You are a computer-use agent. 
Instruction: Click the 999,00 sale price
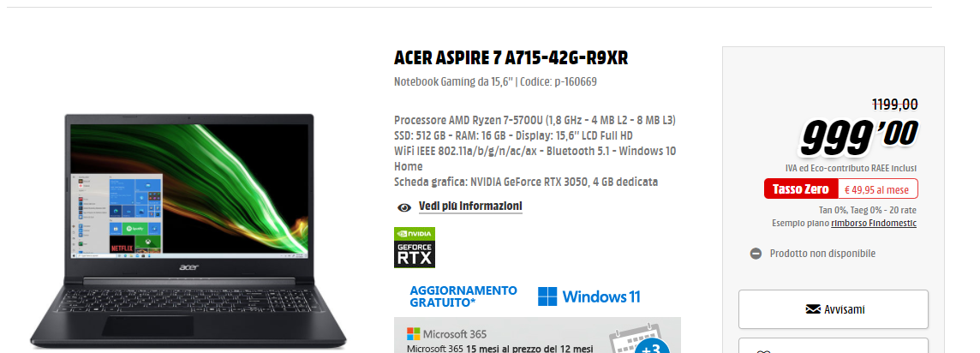coord(858,136)
